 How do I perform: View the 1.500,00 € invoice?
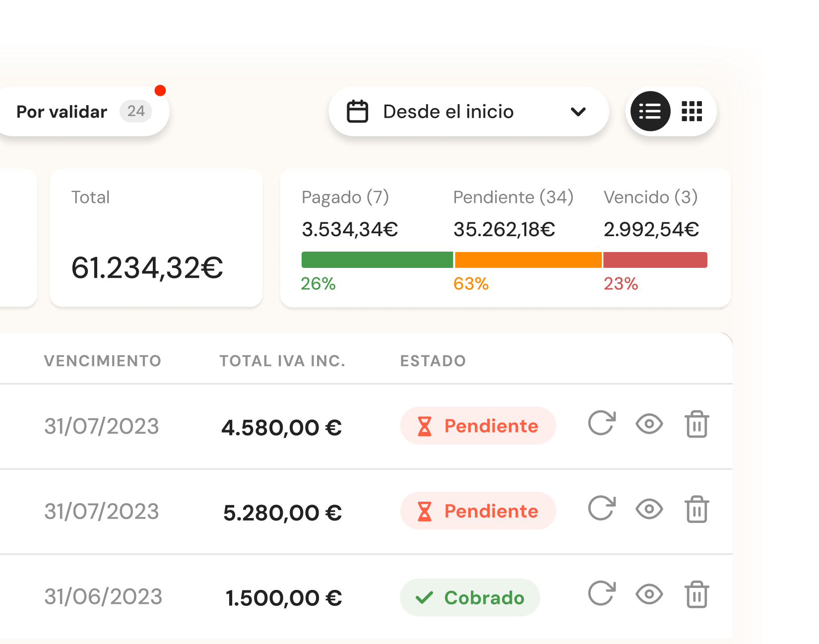click(649, 594)
